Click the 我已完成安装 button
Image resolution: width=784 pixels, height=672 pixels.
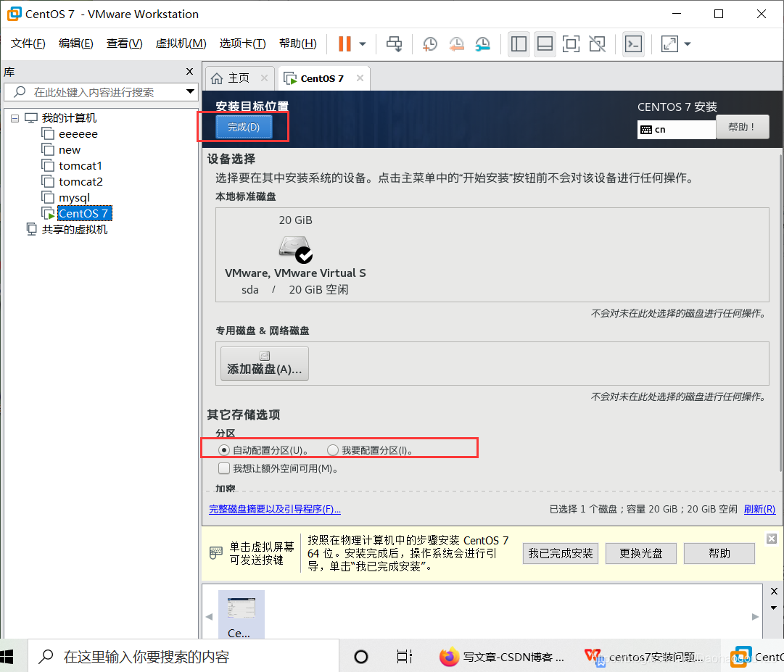click(561, 554)
